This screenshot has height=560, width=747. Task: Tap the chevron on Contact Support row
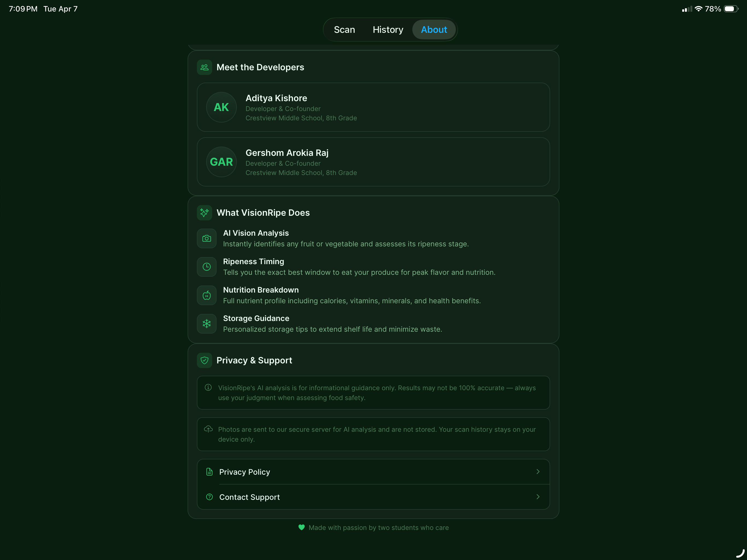coord(538,497)
